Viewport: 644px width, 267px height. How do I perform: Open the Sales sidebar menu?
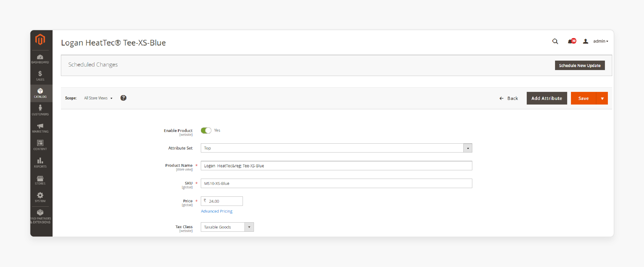click(x=40, y=76)
